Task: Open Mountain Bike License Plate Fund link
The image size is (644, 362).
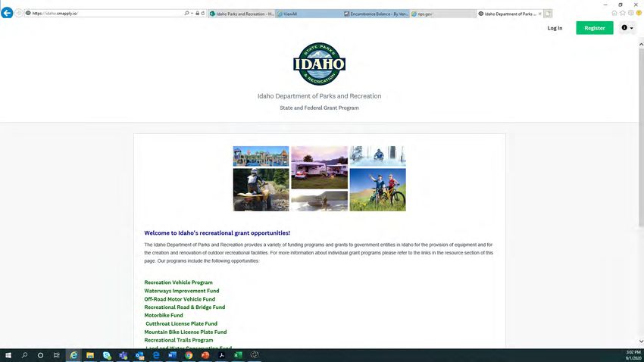Action: (185, 332)
